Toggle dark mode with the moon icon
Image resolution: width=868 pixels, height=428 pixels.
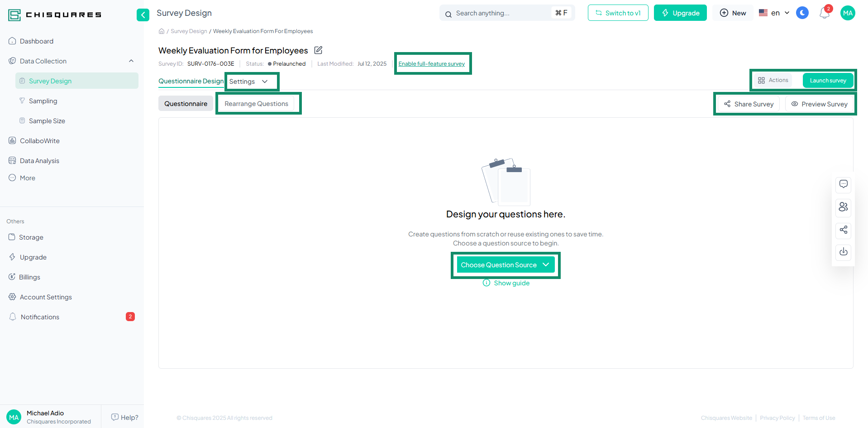pyautogui.click(x=802, y=13)
